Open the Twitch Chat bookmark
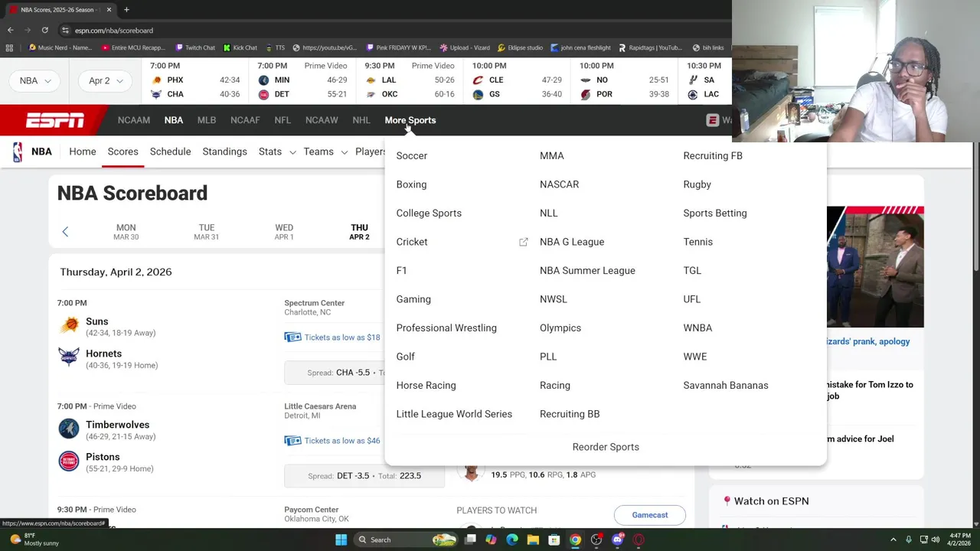The width and height of the screenshot is (980, 551). (x=194, y=47)
